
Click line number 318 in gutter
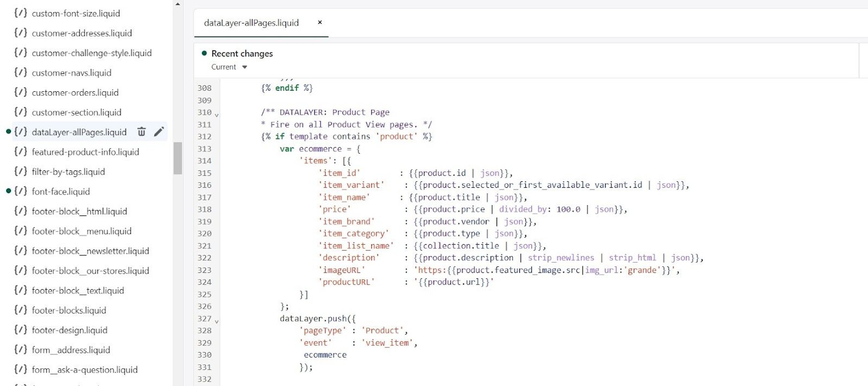click(204, 209)
